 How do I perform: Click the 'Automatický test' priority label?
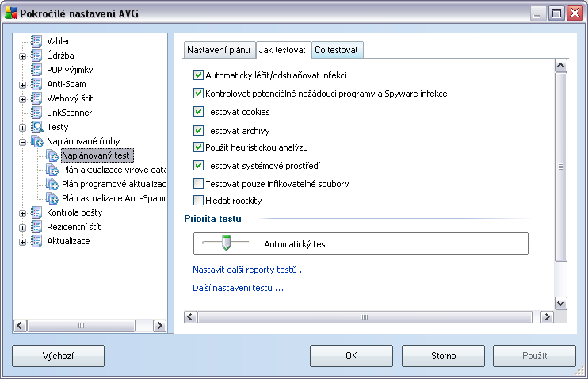point(296,244)
